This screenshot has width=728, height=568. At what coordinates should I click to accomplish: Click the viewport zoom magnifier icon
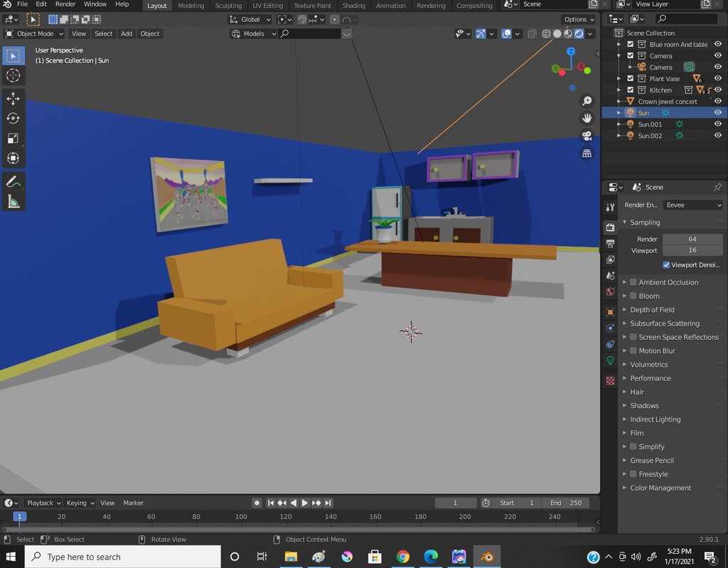(x=587, y=101)
